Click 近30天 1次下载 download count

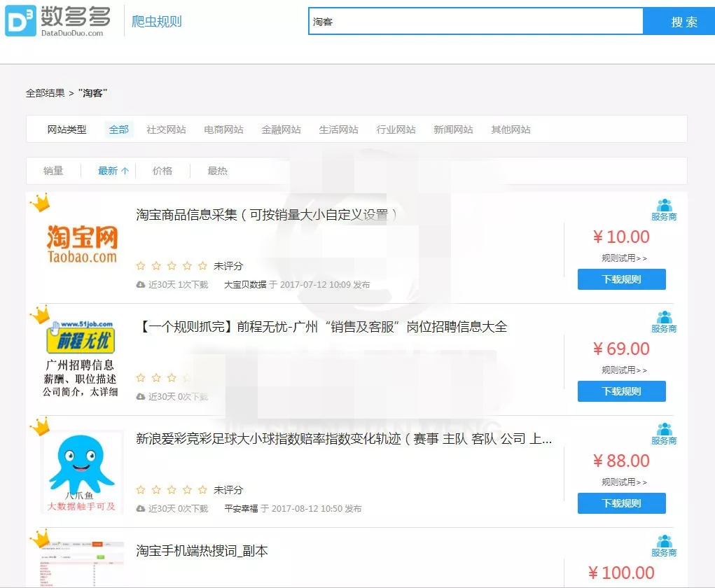179,284
